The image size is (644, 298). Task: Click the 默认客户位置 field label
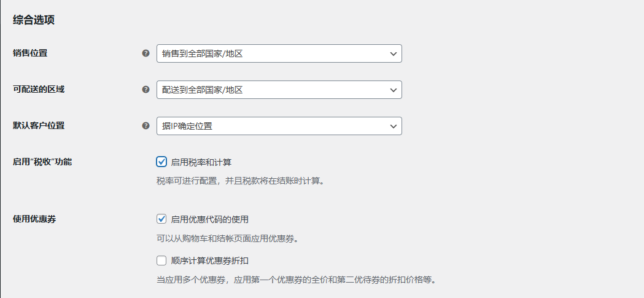pyautogui.click(x=39, y=125)
